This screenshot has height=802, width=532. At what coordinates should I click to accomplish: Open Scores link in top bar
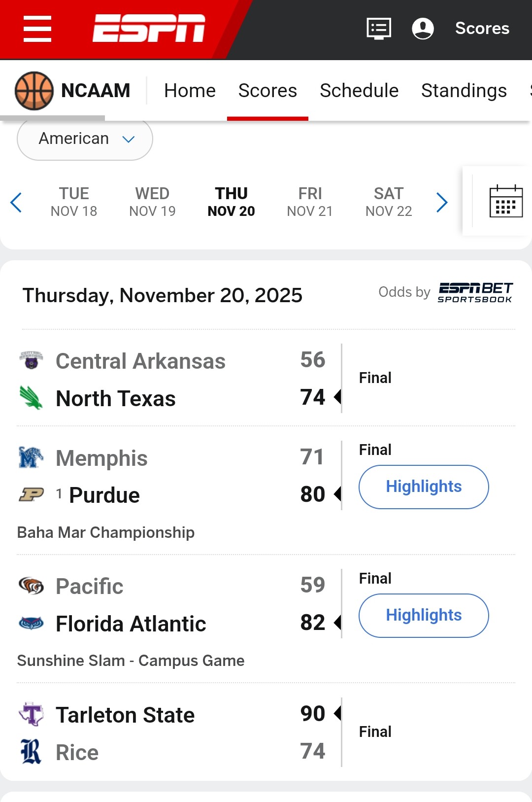(x=482, y=29)
